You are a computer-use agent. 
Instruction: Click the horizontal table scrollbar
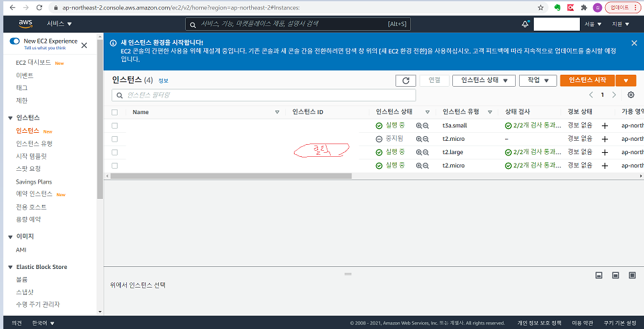pos(231,176)
